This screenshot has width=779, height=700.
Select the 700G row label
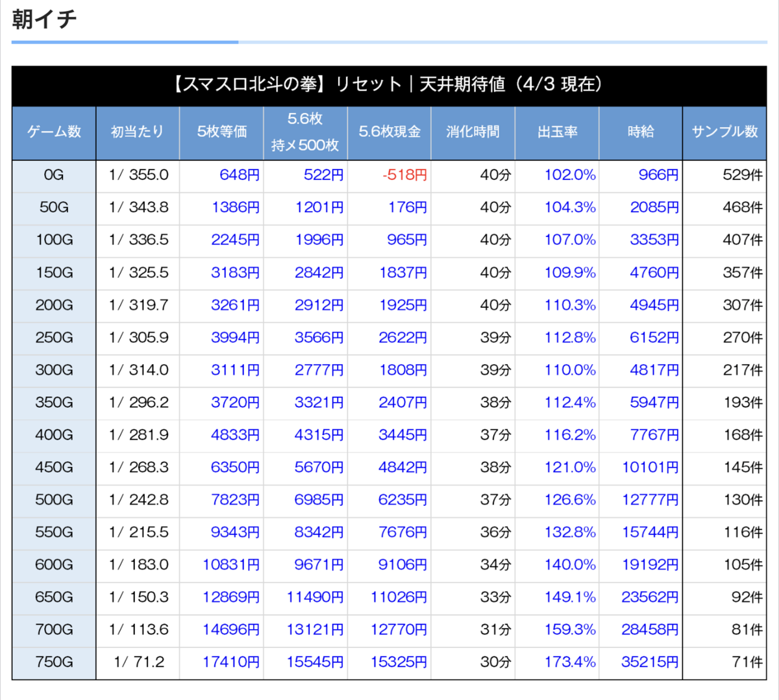[x=54, y=630]
